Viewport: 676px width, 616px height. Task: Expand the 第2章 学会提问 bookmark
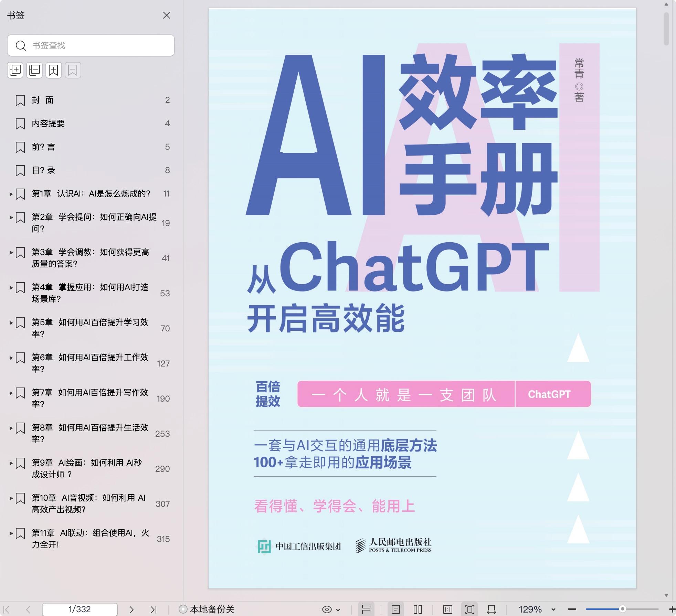click(x=11, y=217)
